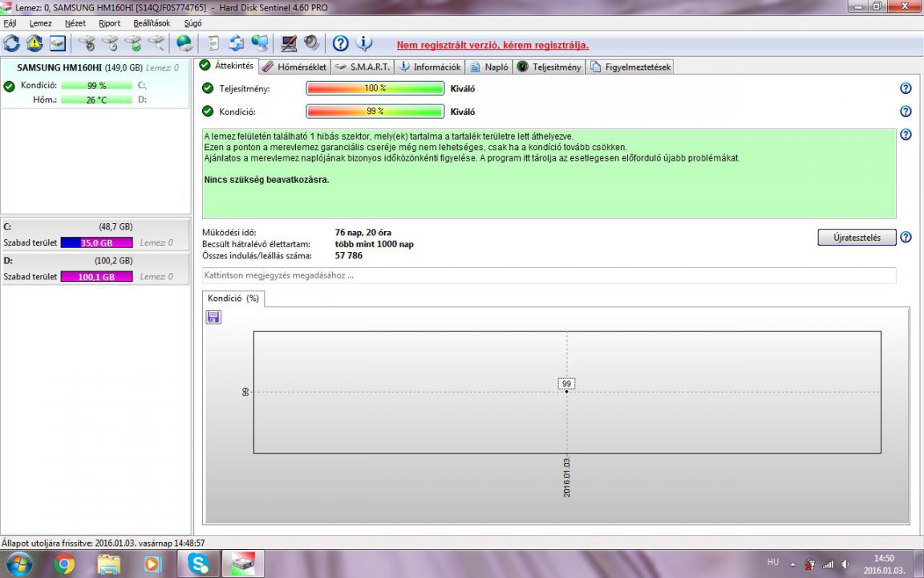Switch to the S.M.A.R.T. tab
This screenshot has width=924, height=578.
tap(363, 67)
